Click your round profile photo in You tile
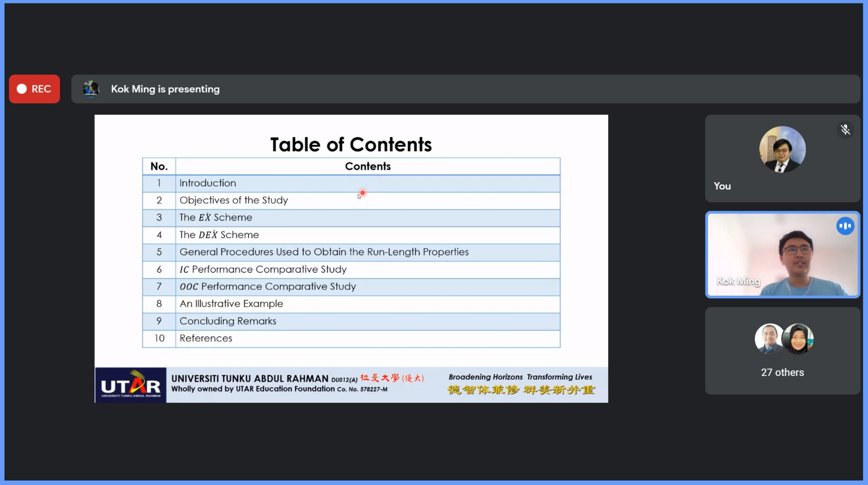This screenshot has height=485, width=868. coord(782,149)
